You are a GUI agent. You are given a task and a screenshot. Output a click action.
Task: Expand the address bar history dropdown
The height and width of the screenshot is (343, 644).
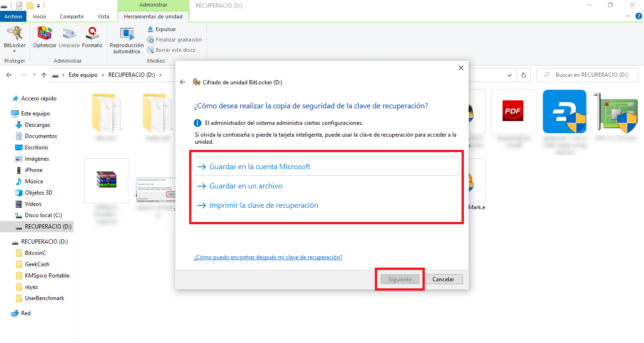pyautogui.click(x=510, y=75)
